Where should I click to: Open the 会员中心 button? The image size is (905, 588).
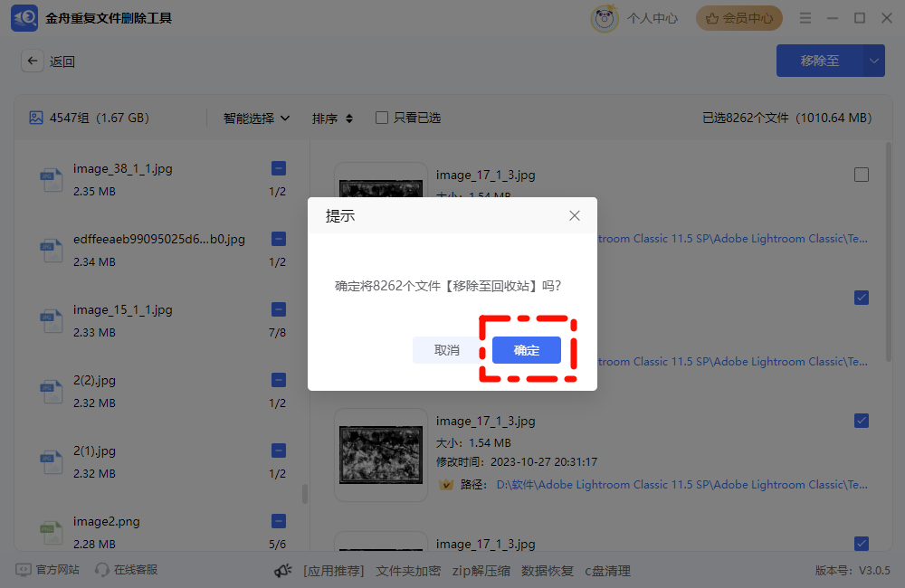point(738,18)
